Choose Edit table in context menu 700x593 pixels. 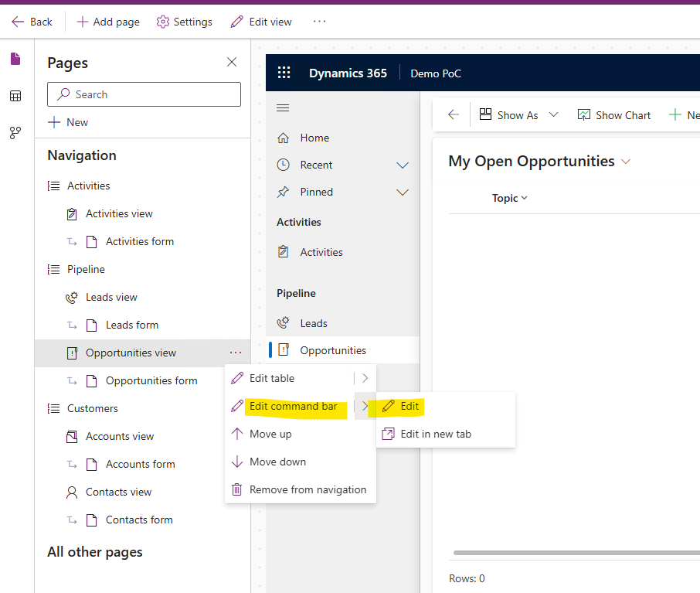[x=289, y=379]
